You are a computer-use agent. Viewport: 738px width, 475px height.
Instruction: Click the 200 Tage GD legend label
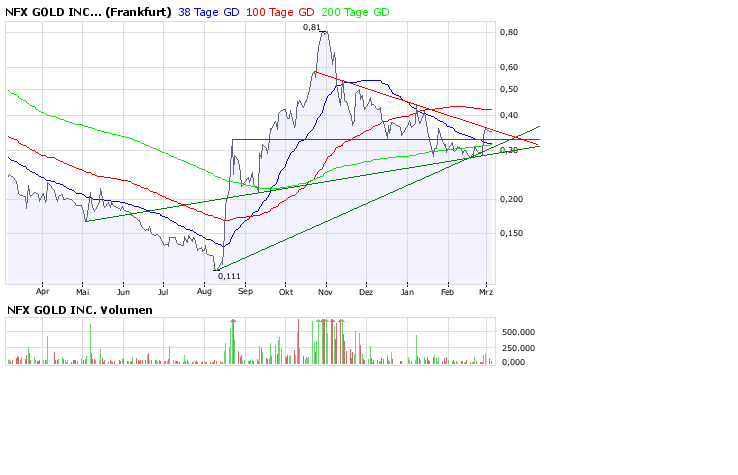(x=355, y=12)
